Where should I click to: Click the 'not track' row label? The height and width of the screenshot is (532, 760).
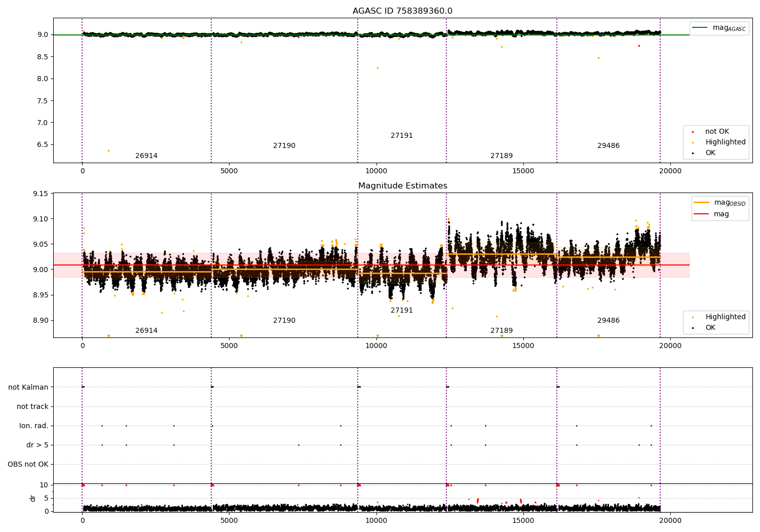click(x=32, y=407)
